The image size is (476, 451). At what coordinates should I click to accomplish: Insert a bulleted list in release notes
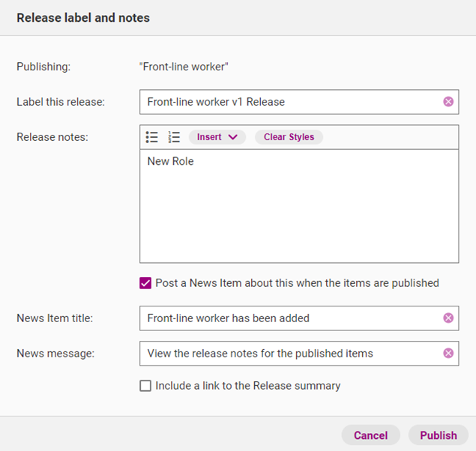tap(152, 137)
